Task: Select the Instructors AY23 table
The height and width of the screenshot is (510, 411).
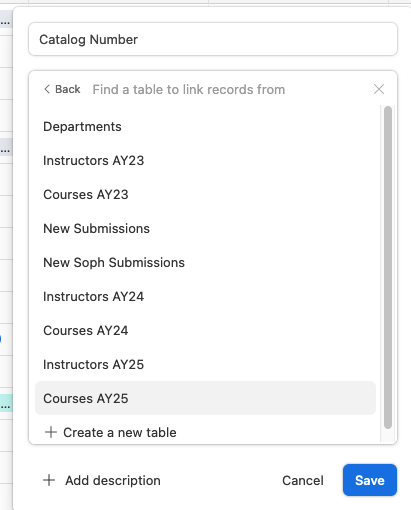Action: click(205, 161)
